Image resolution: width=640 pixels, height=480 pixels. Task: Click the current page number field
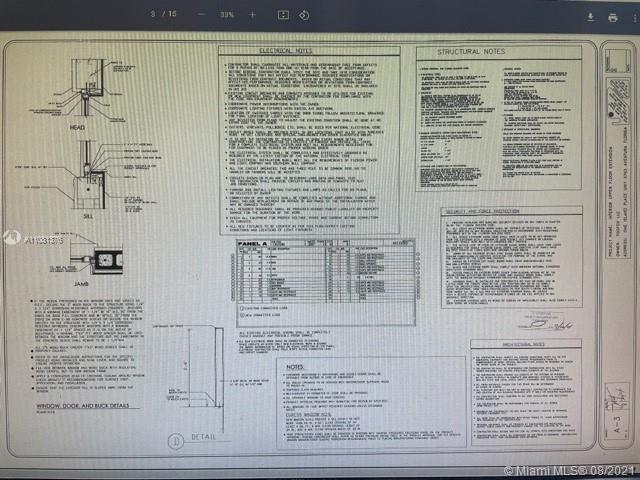click(153, 16)
